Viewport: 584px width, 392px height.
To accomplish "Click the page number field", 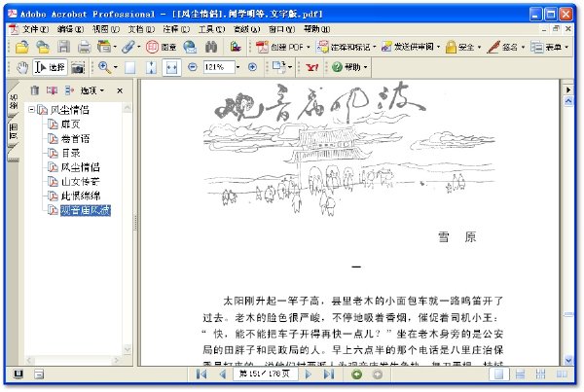I will click(x=265, y=374).
